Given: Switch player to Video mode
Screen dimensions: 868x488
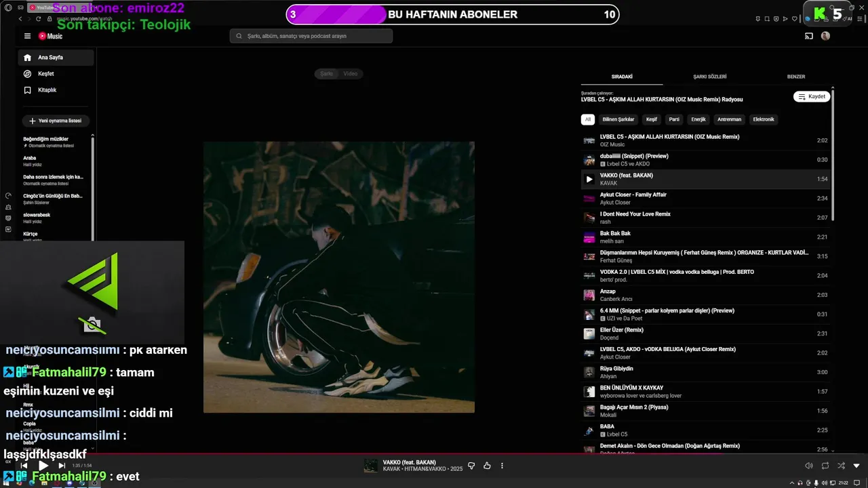Looking at the screenshot, I should click(x=351, y=73).
